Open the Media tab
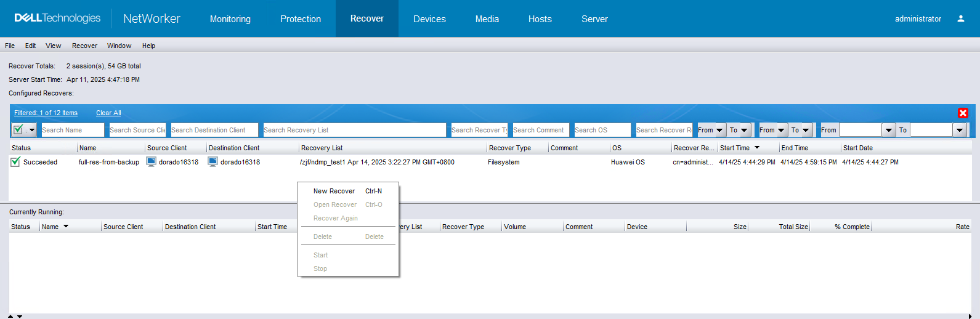The height and width of the screenshot is (319, 980). 487,19
